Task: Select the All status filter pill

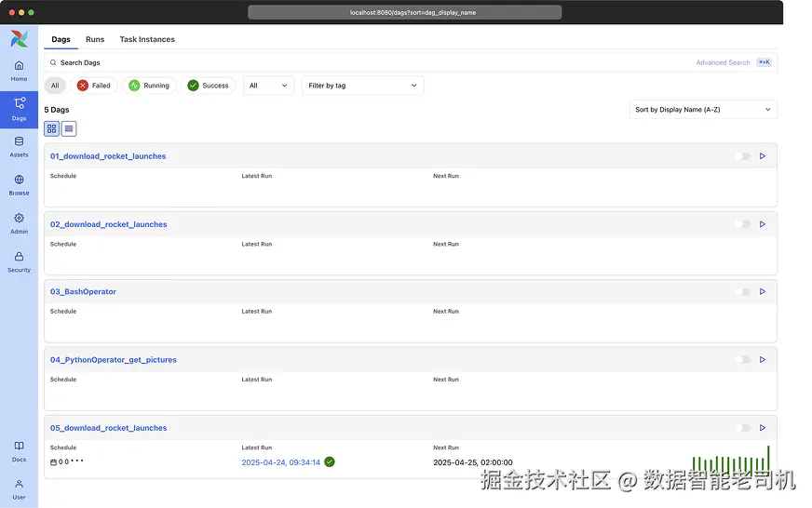Action: click(55, 86)
